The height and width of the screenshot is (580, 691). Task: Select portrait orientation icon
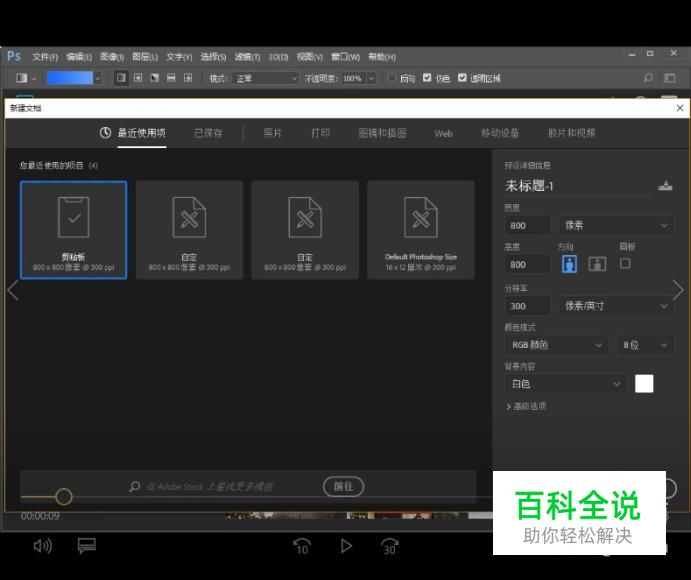pyautogui.click(x=569, y=264)
